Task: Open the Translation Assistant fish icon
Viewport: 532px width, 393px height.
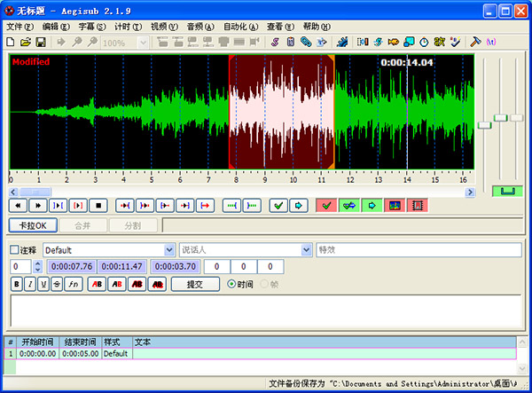Action: click(x=394, y=42)
